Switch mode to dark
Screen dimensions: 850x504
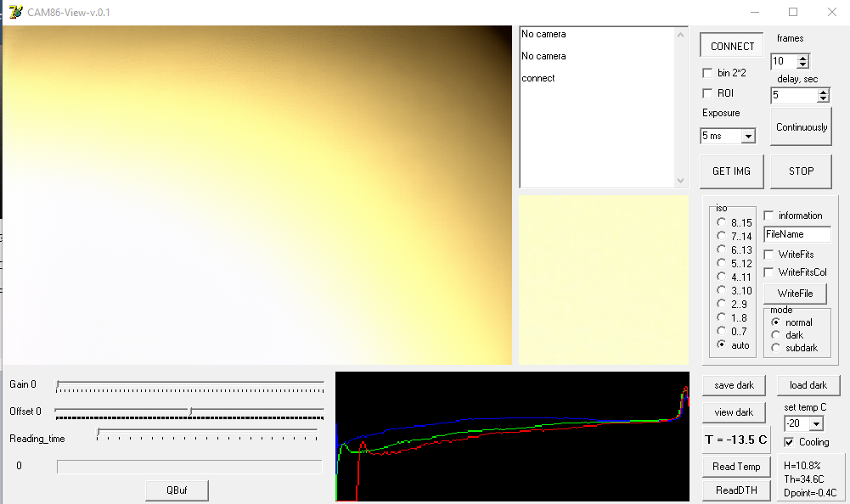coord(775,334)
